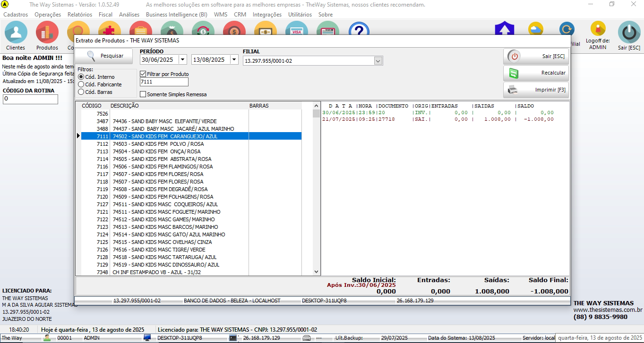Select the Cód. Fabricante radio button
The height and width of the screenshot is (343, 644).
coord(81,84)
